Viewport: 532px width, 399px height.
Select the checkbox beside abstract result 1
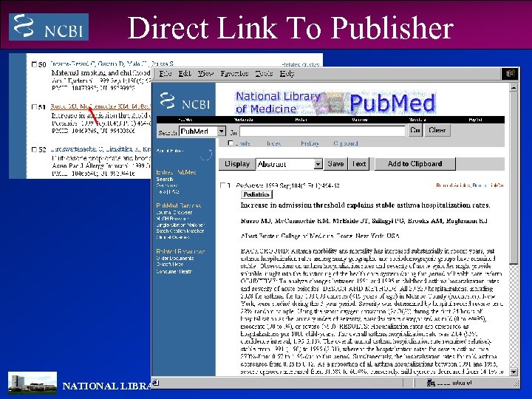pos(222,185)
